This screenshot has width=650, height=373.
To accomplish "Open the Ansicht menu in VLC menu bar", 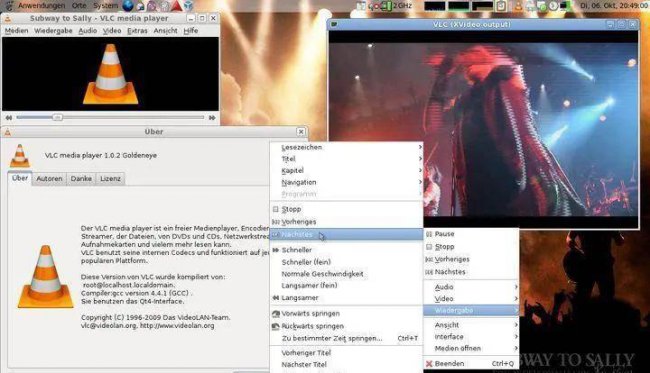I will [165, 31].
